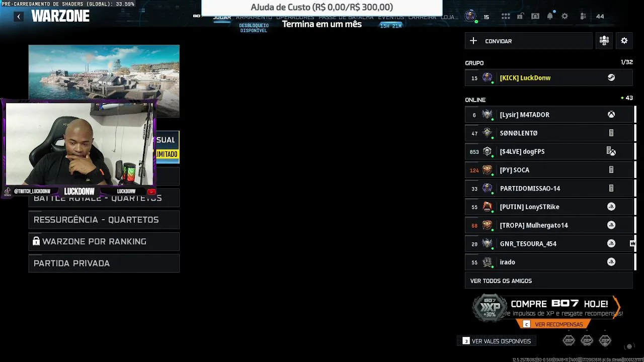
Task: Click the last 2XP token icon
Action: point(605,341)
